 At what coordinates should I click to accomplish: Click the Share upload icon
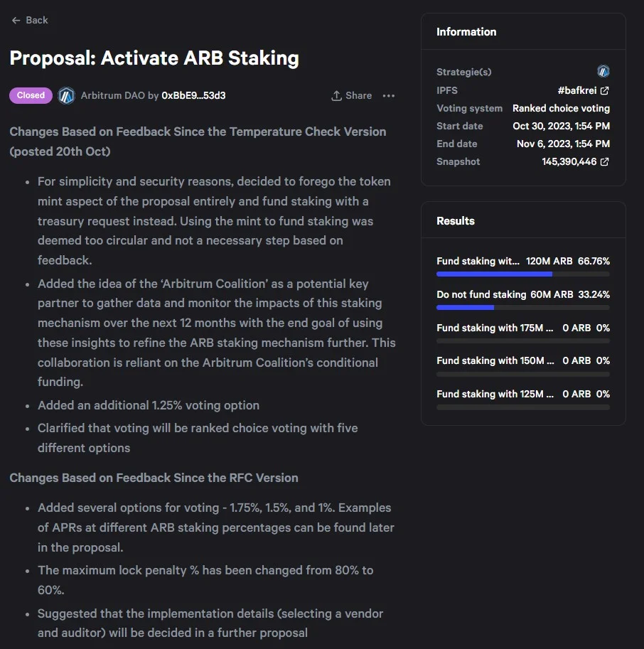point(337,95)
